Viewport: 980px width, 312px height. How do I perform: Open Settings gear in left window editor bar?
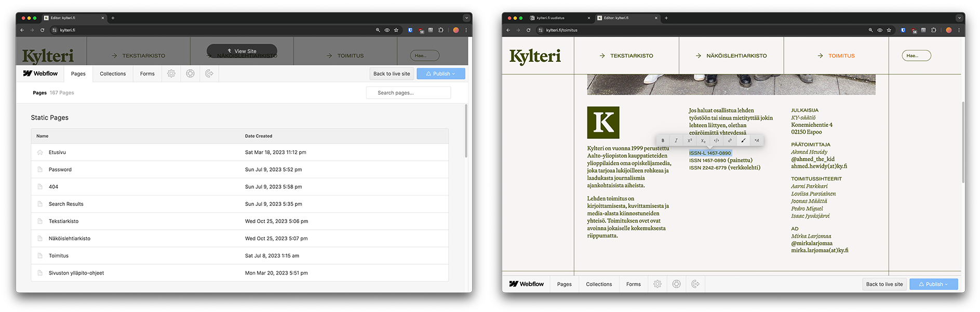[x=171, y=74]
